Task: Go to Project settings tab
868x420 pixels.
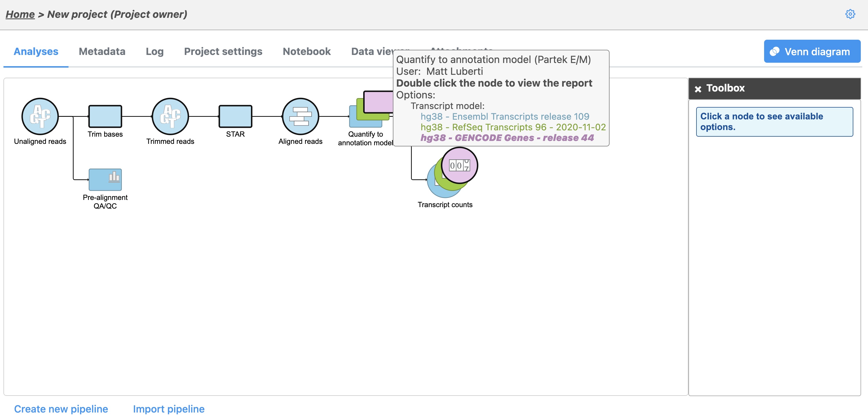Action: click(223, 51)
